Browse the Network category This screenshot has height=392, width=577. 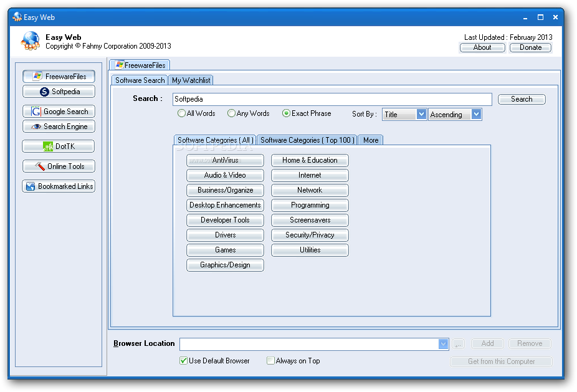click(310, 190)
